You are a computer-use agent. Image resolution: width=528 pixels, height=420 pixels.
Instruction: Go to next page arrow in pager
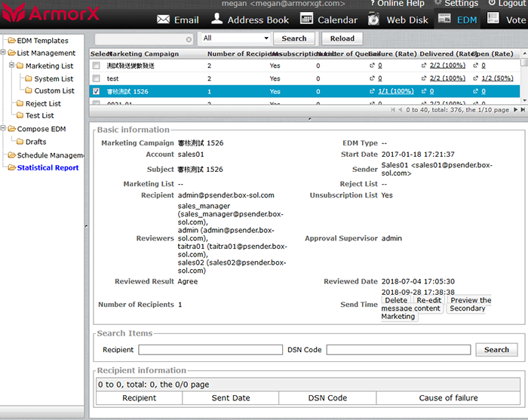point(516,110)
